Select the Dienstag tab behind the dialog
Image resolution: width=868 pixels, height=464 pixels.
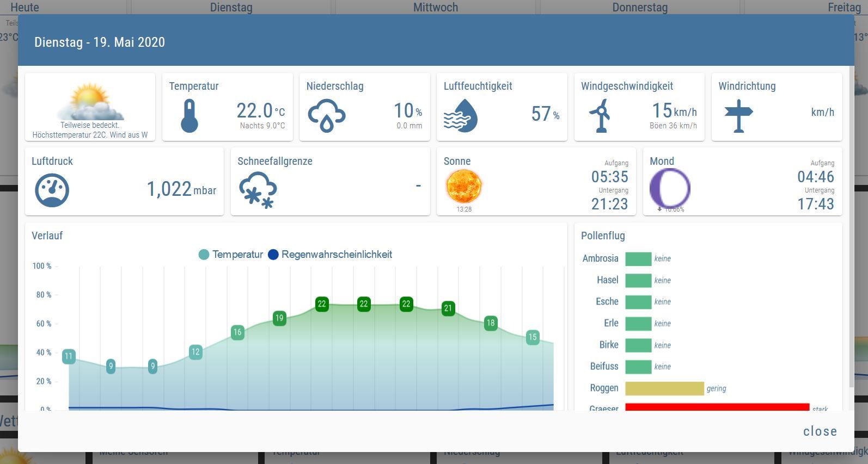click(x=231, y=7)
